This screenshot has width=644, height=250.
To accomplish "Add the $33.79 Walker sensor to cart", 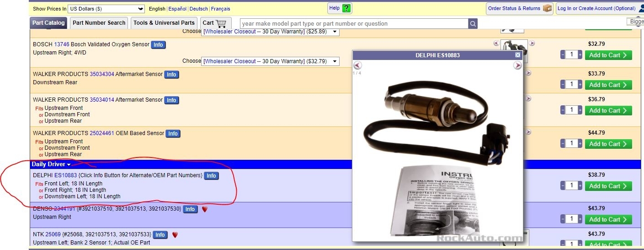I will (608, 85).
